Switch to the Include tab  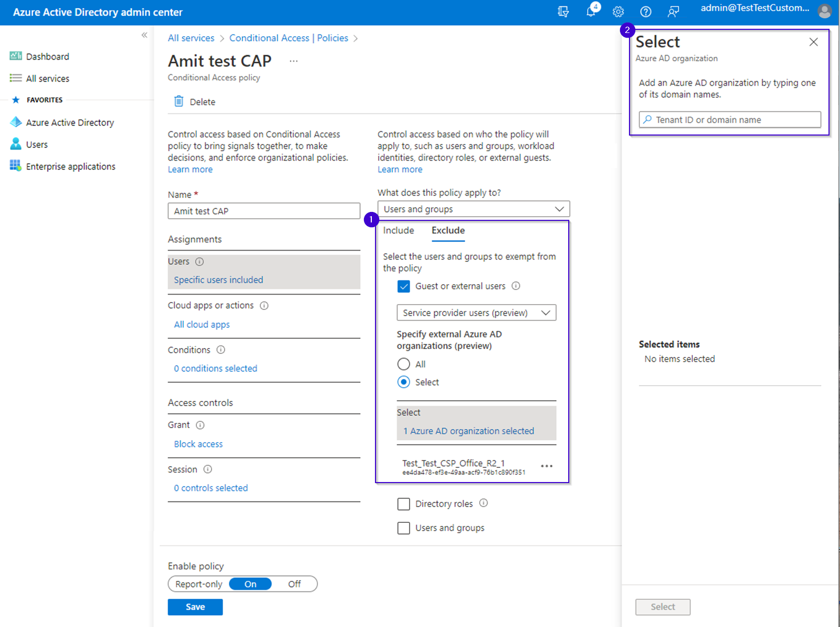click(399, 230)
